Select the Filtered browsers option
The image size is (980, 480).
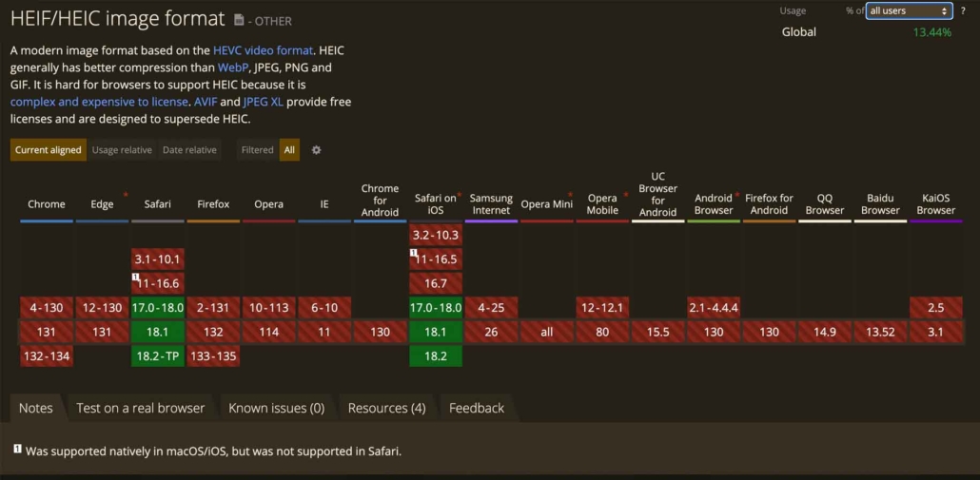(257, 150)
